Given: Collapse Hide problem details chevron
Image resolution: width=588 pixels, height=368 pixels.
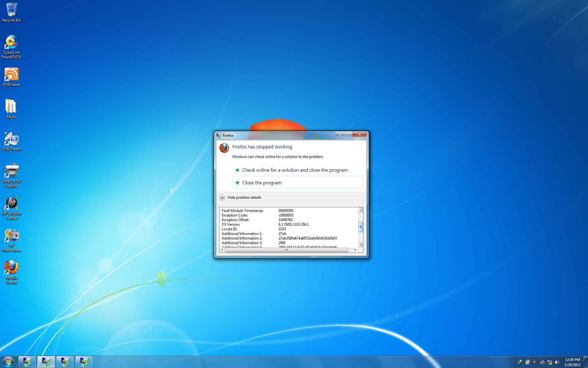Looking at the screenshot, I should (222, 197).
